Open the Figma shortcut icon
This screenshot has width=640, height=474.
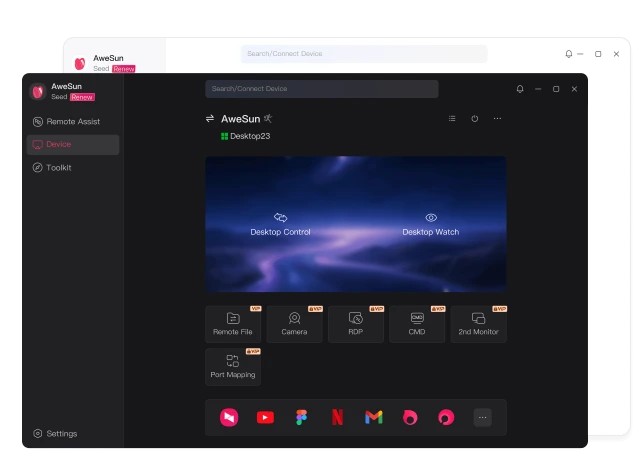coord(301,417)
